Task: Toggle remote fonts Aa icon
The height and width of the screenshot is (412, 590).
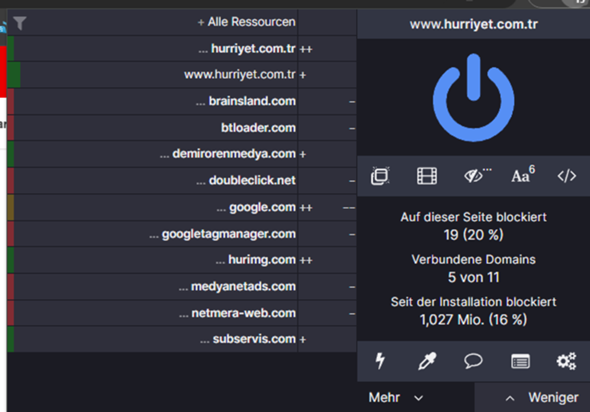Action: click(523, 174)
